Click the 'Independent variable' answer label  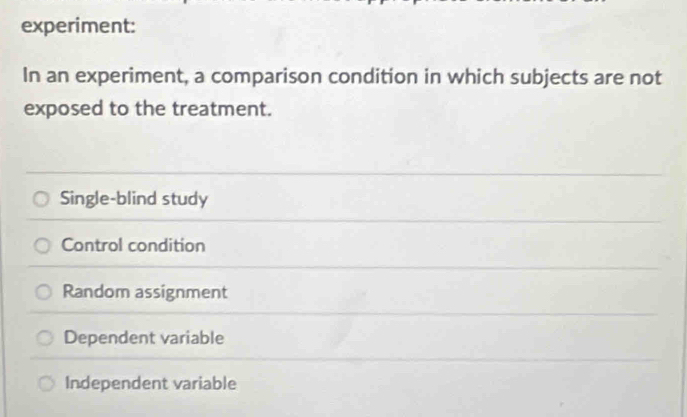(x=151, y=383)
